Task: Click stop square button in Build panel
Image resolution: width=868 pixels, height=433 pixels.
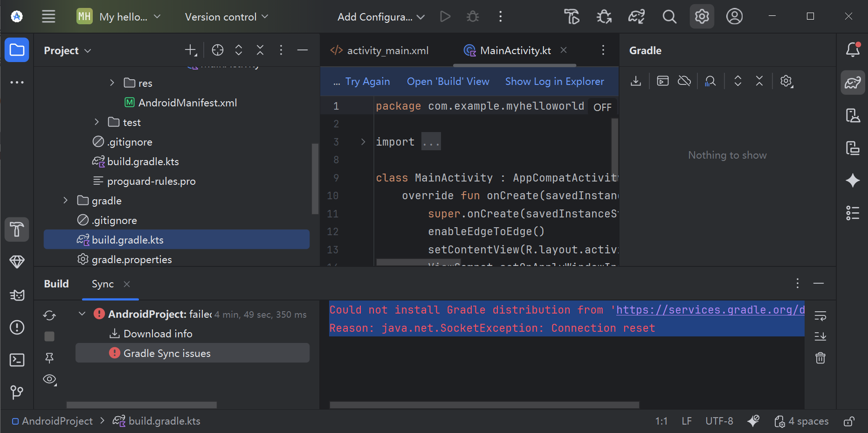Action: [49, 336]
